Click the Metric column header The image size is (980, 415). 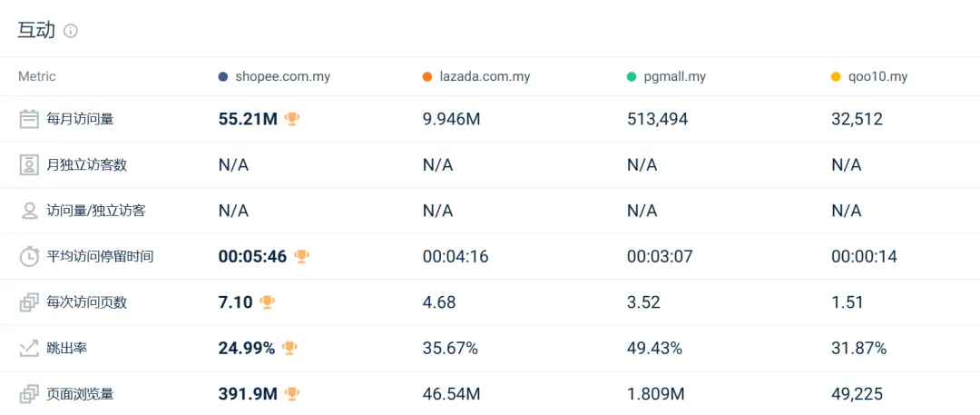(x=37, y=76)
